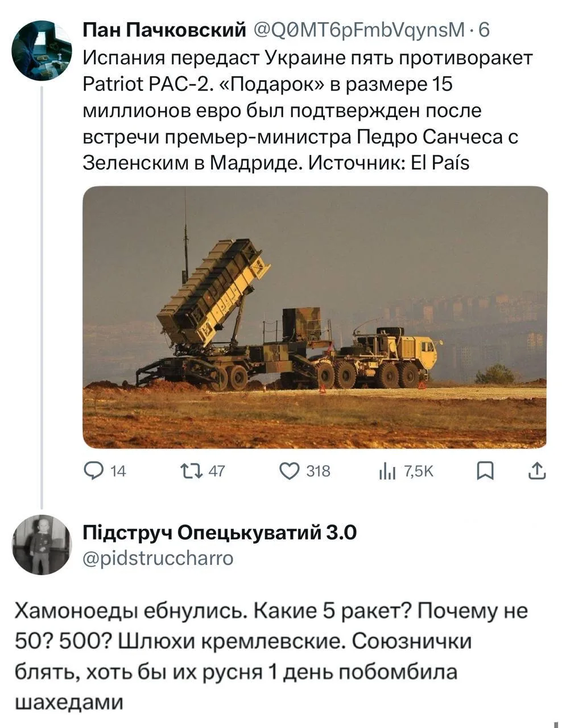Viewport: 562px width, 728px height.
Task: Click the 47 reposts count
Action: (x=217, y=471)
